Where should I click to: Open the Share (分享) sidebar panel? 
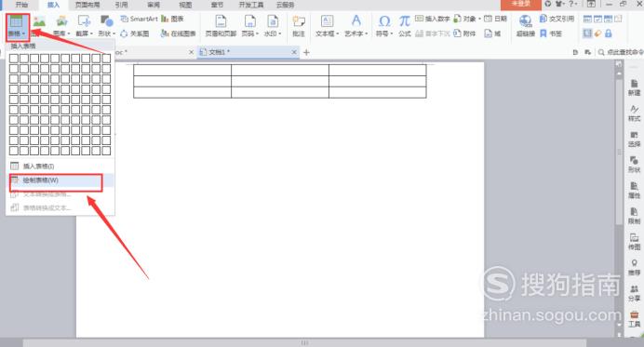point(634,293)
